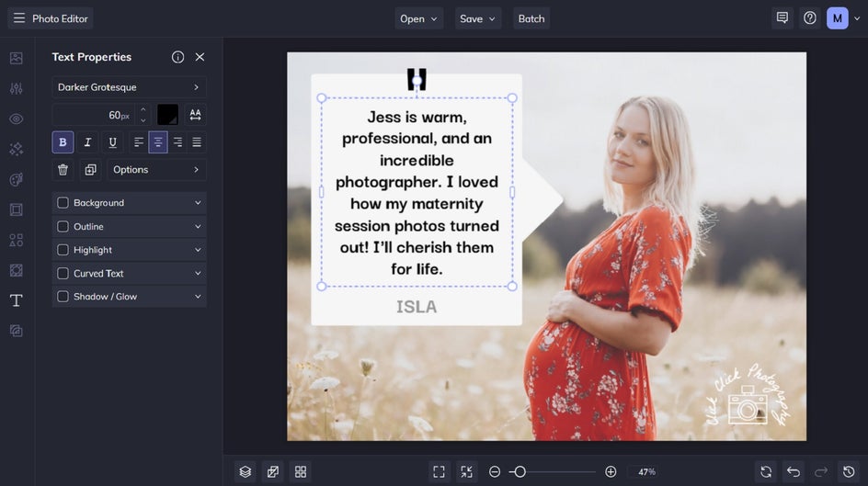Screen dimensions: 868x486
Task: Open the Layers panel icon
Action: 246,471
